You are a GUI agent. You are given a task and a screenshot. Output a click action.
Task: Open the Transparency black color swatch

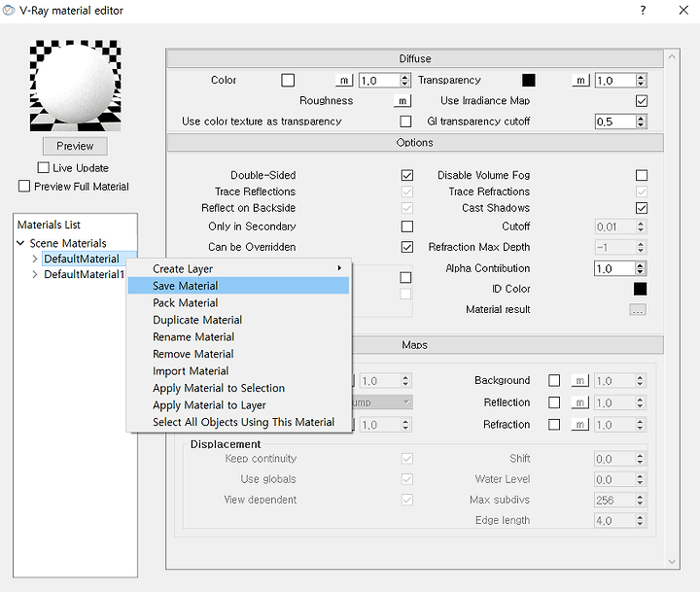(x=529, y=81)
